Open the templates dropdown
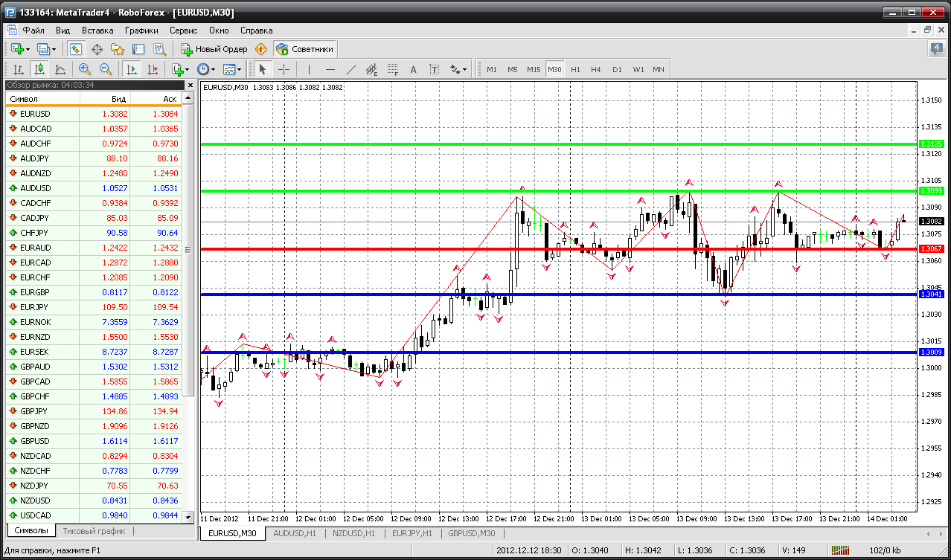Screen dimensions: 951x560 [x=232, y=69]
